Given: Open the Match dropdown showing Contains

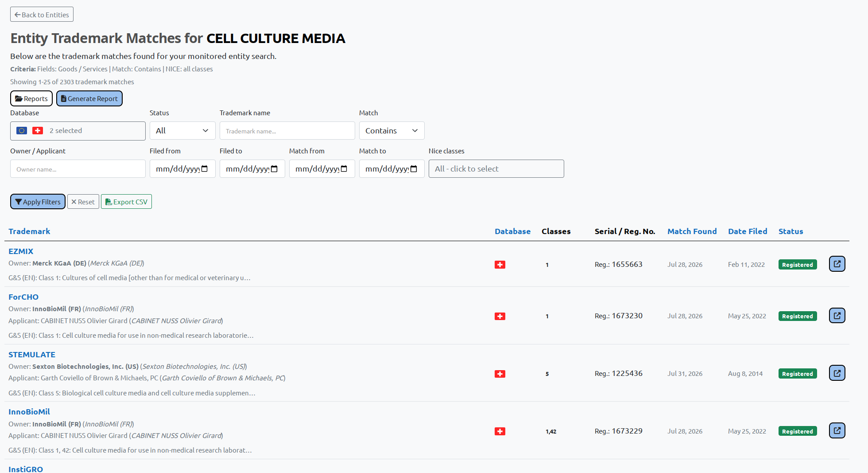Looking at the screenshot, I should 392,131.
